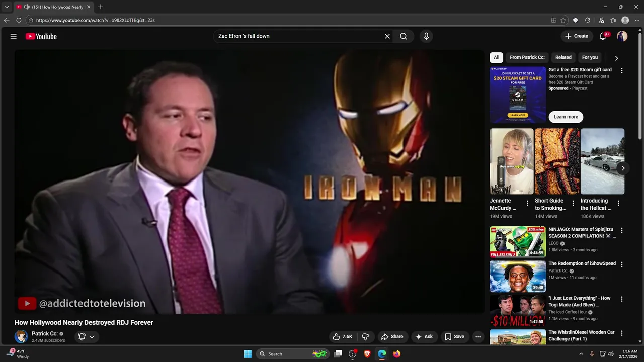Open the Ask AI button
The height and width of the screenshot is (362, 644).
click(424, 337)
